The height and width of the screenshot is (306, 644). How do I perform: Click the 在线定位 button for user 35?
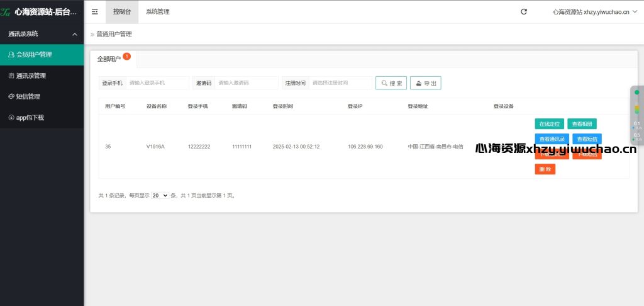(x=549, y=124)
